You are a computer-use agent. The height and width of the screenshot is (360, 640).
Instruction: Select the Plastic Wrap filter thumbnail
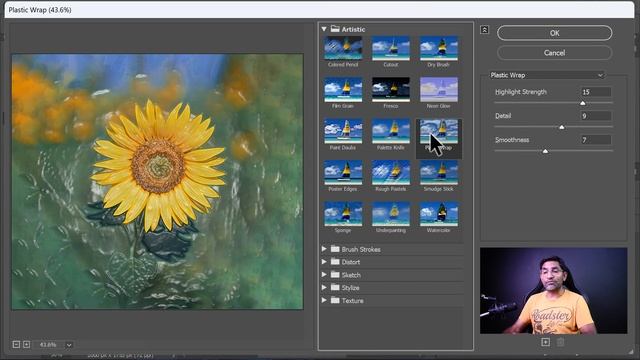click(438, 131)
